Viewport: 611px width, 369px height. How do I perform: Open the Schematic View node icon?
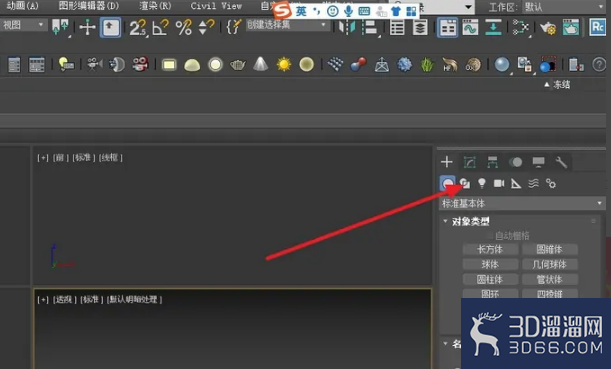click(x=521, y=28)
